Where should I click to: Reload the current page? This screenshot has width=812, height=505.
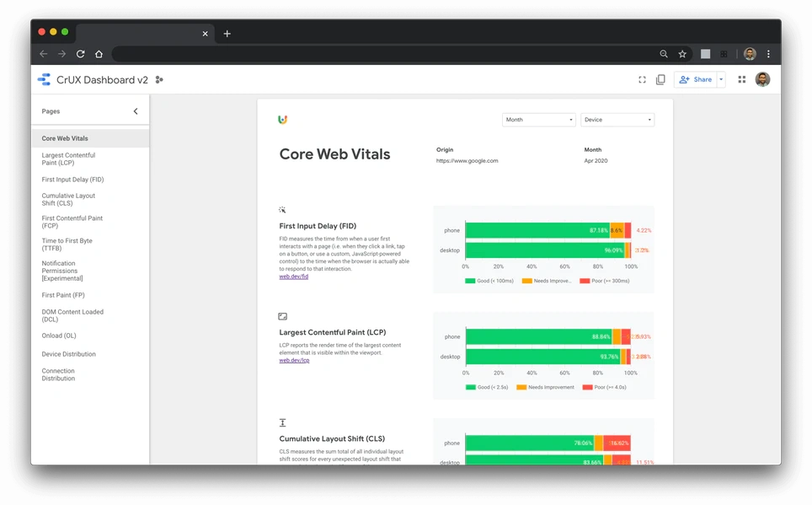(80, 53)
